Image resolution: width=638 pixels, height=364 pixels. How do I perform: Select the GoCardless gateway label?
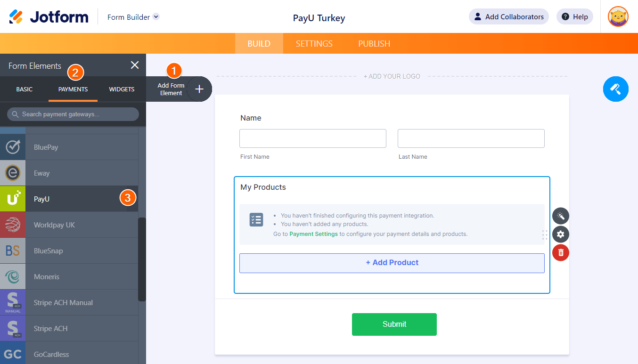click(51, 355)
